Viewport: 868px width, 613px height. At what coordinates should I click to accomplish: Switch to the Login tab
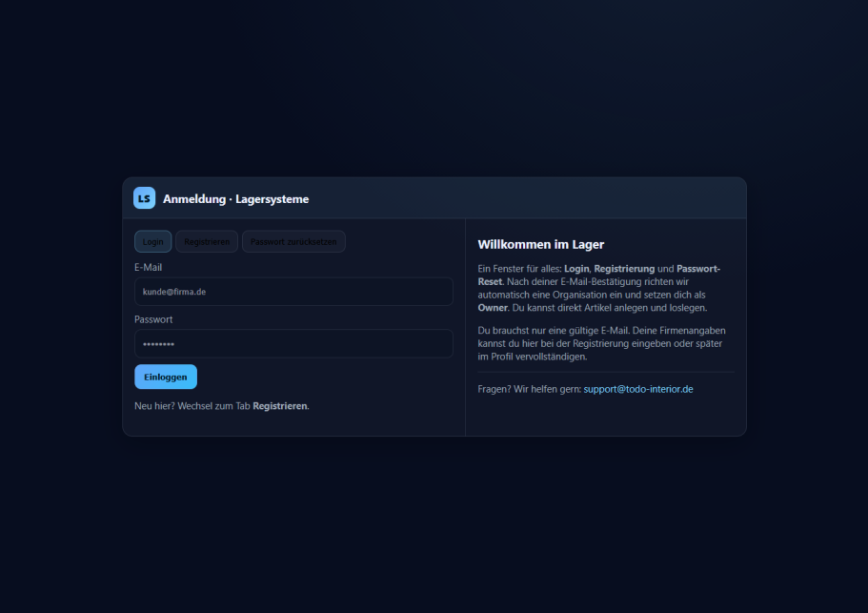153,242
